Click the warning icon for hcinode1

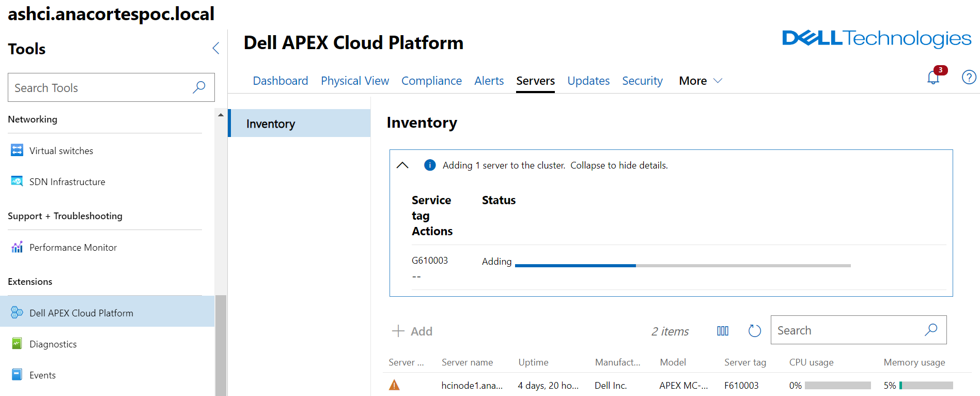pos(394,385)
